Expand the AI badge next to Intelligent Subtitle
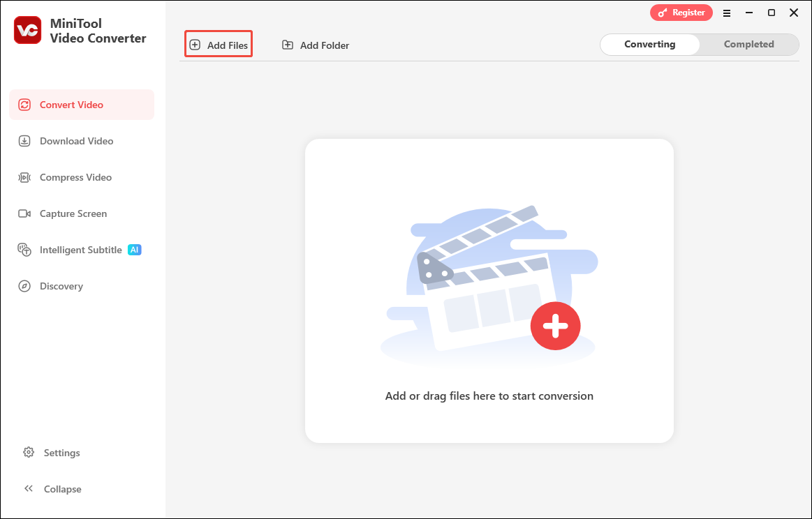Screen dimensions: 812x519 (x=134, y=249)
